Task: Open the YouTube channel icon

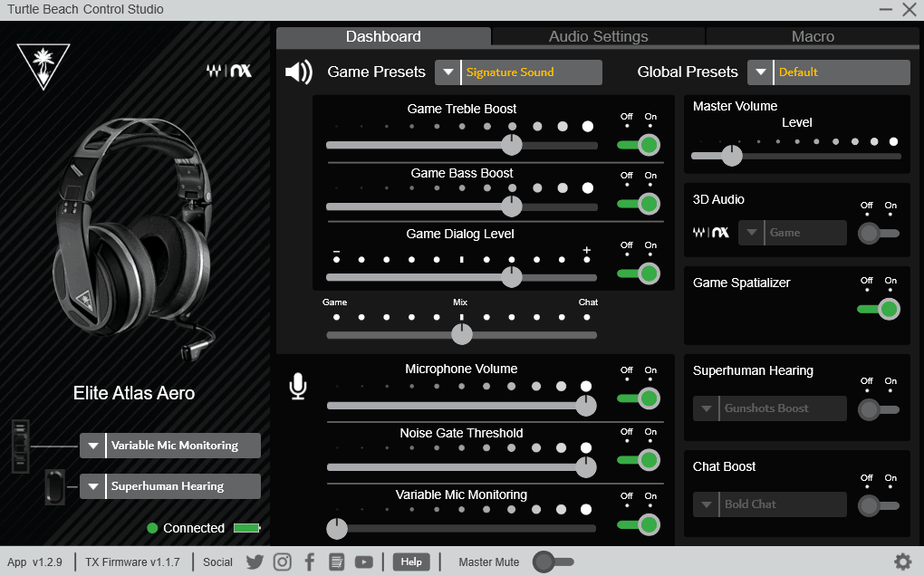Action: tap(363, 562)
